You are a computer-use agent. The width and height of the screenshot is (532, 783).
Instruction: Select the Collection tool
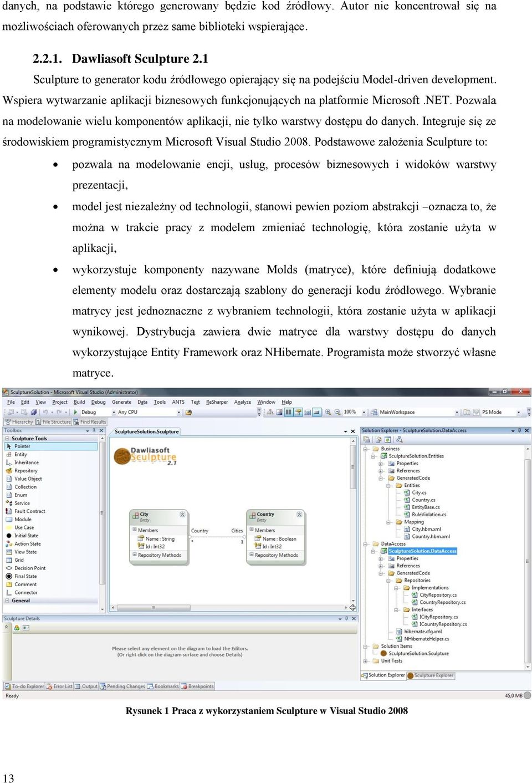[52, 487]
